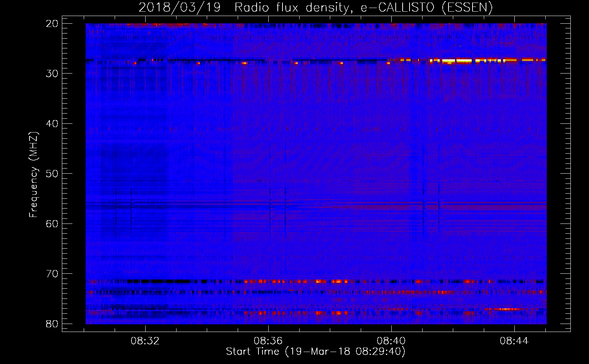Click the 80 frequency tick label
589x364 pixels.
tap(52, 324)
